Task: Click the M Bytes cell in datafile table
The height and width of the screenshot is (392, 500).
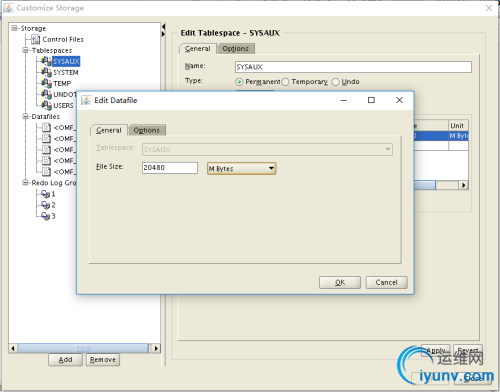Action: click(x=458, y=136)
